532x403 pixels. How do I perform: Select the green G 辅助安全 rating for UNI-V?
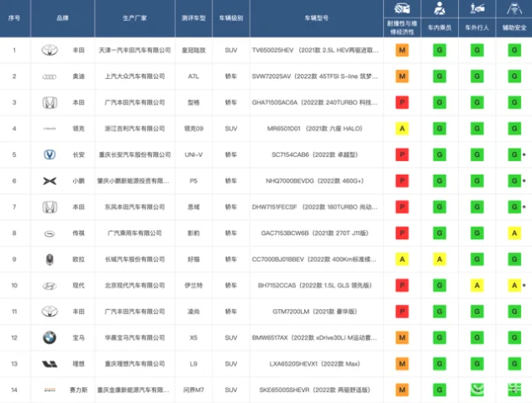click(x=514, y=154)
